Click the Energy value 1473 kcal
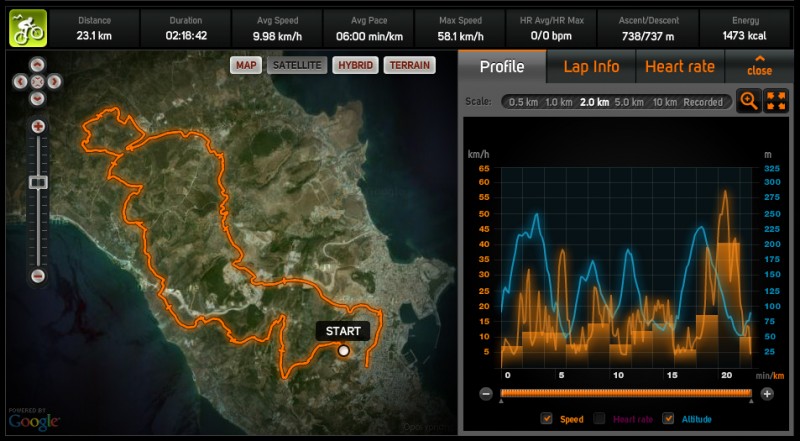The height and width of the screenshot is (441, 800). [744, 36]
